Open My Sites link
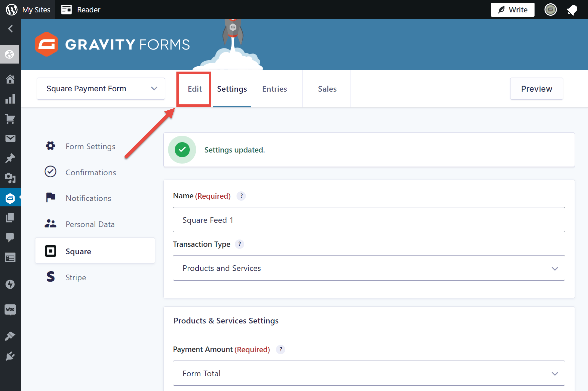Image resolution: width=588 pixels, height=391 pixels. pyautogui.click(x=36, y=10)
